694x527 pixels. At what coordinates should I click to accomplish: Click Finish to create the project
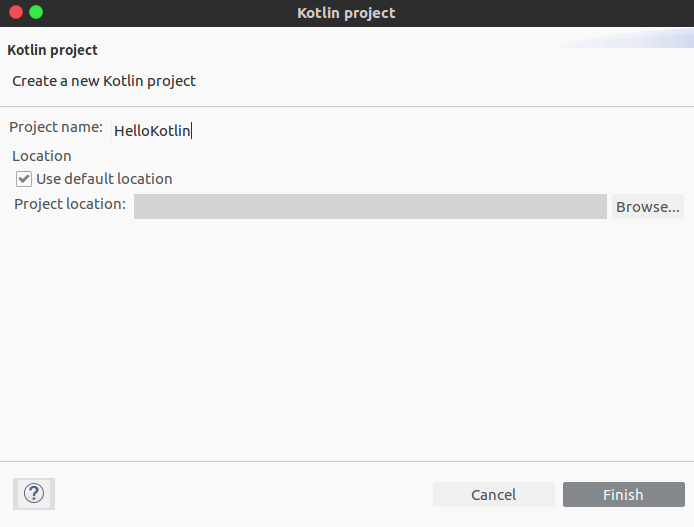tap(624, 494)
